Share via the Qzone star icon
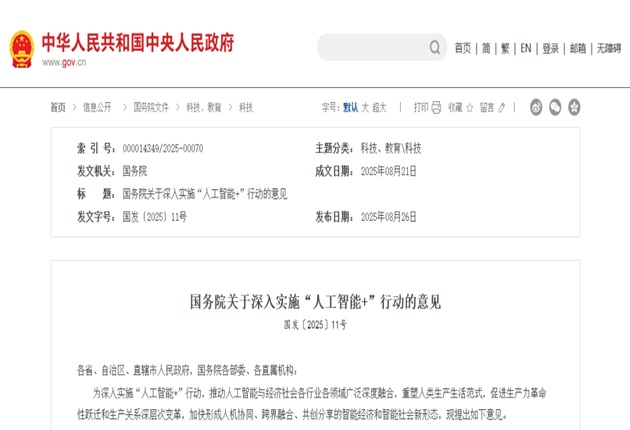Viewport: 630px width, 430px height. (x=572, y=107)
